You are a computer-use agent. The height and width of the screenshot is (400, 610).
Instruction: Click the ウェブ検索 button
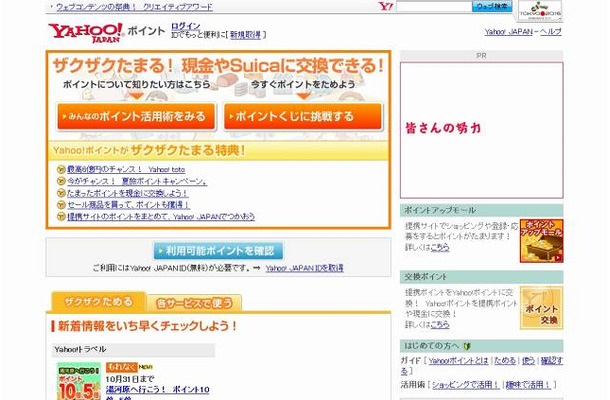[492, 6]
